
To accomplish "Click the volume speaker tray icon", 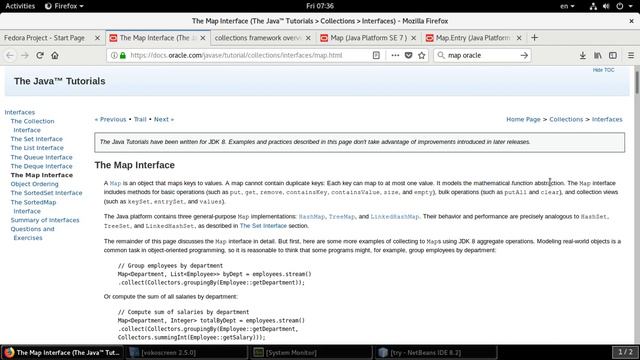I will [606, 6].
